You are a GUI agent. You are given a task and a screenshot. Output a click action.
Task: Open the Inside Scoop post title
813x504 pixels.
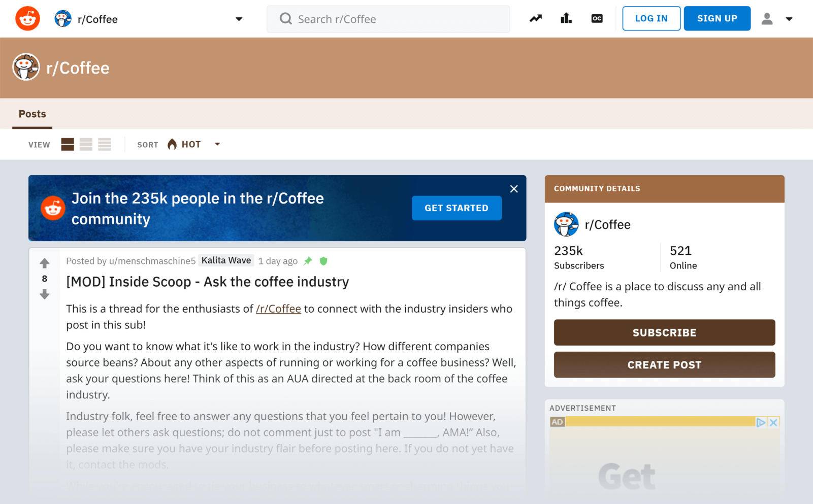pos(208,282)
